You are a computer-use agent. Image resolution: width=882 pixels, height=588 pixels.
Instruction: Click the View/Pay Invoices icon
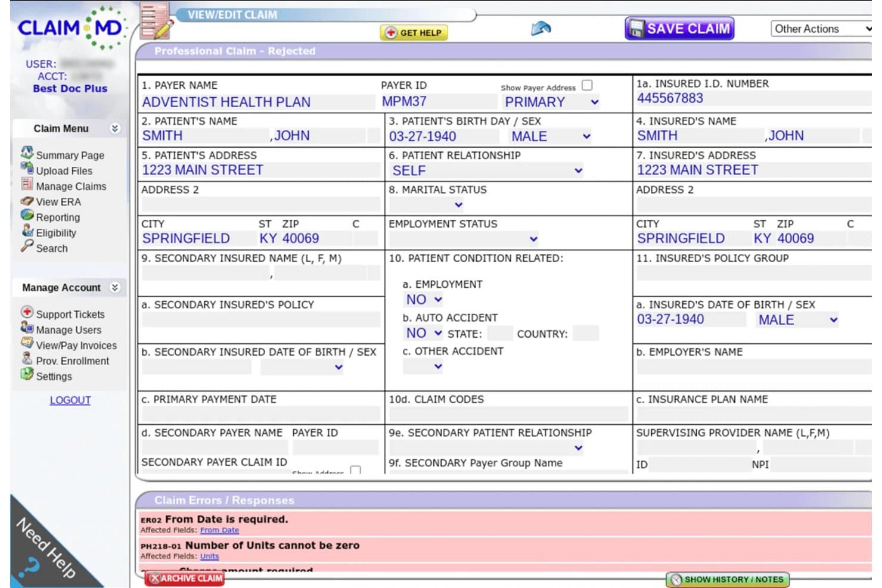27,343
